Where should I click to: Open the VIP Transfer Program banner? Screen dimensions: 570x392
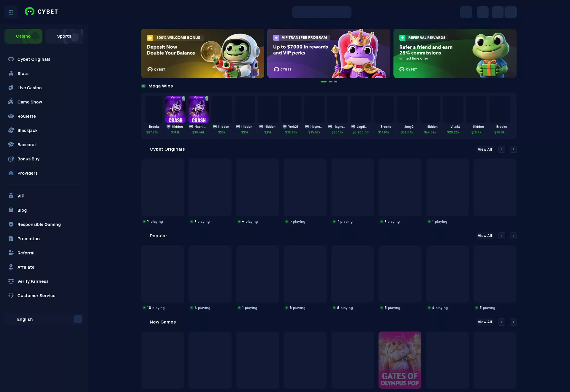point(329,53)
